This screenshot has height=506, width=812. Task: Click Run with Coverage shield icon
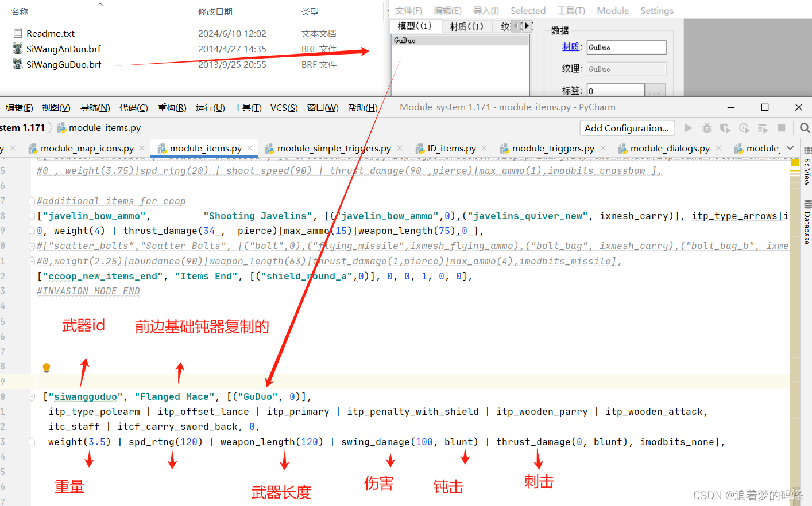[x=725, y=128]
